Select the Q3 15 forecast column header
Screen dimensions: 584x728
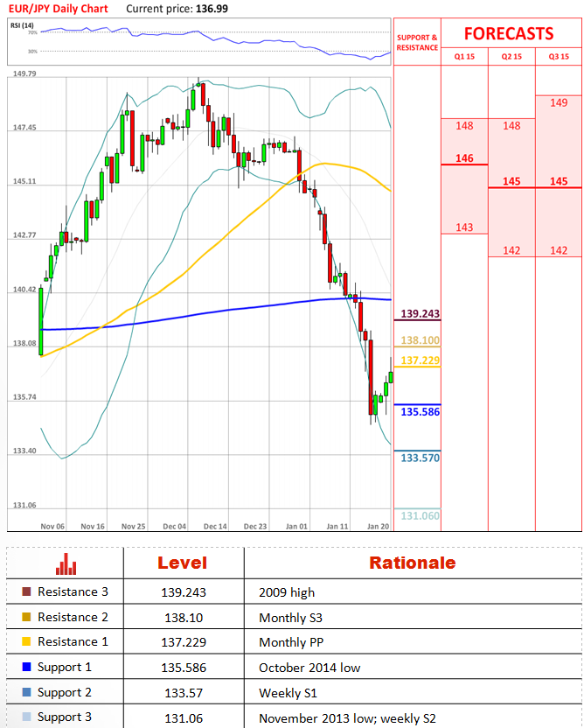pyautogui.click(x=559, y=57)
